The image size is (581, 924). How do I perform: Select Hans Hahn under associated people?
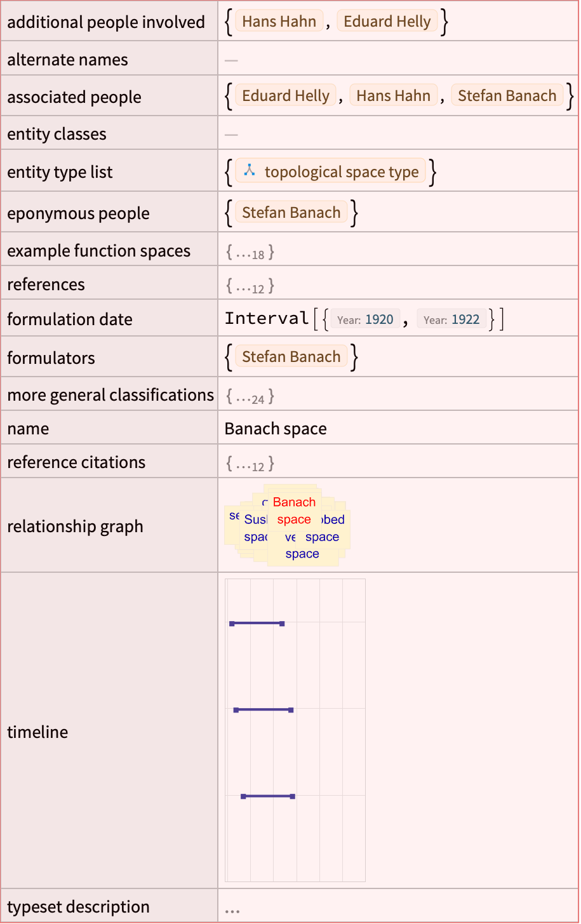pyautogui.click(x=394, y=96)
